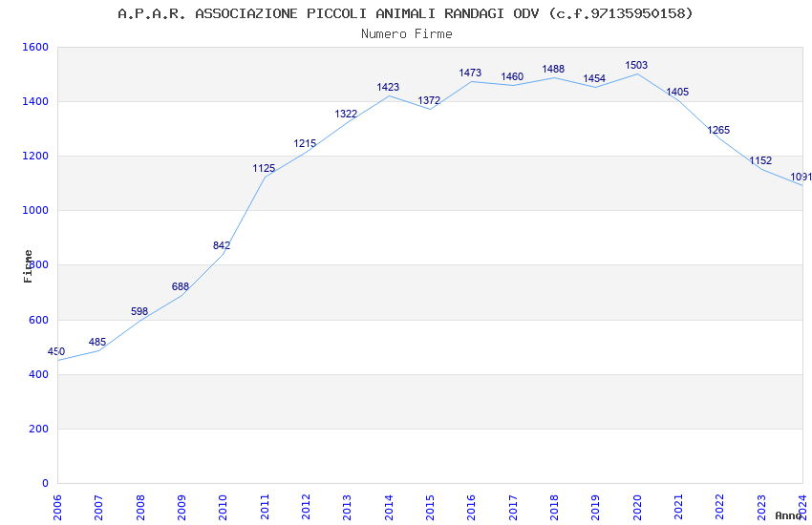Screen dimensions: 812x525
Task: Click the chart title with c.f.97135950158
Action: tap(405, 13)
